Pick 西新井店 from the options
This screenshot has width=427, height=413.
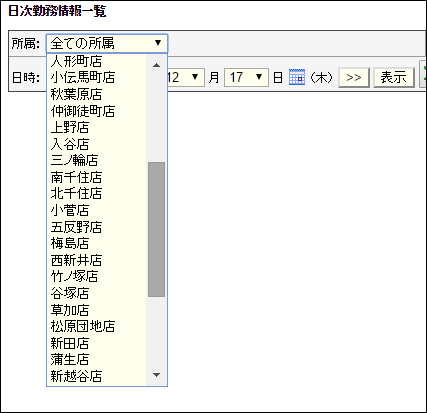pos(97,260)
